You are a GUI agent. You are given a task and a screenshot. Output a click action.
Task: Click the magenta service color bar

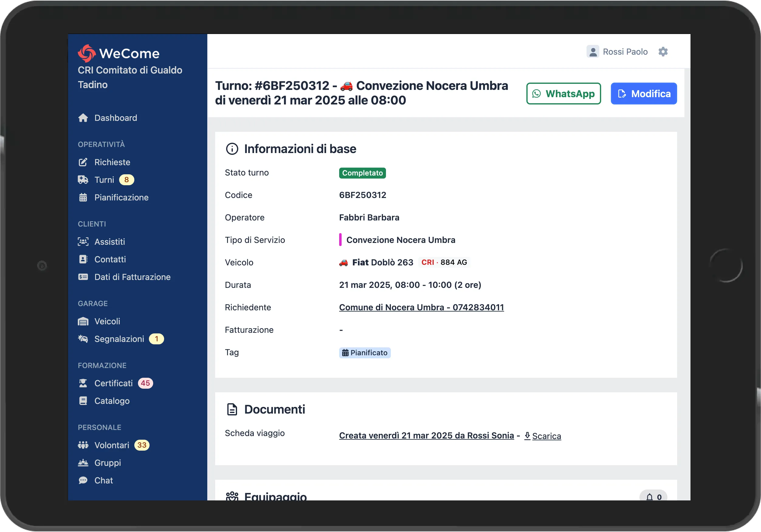coord(340,240)
